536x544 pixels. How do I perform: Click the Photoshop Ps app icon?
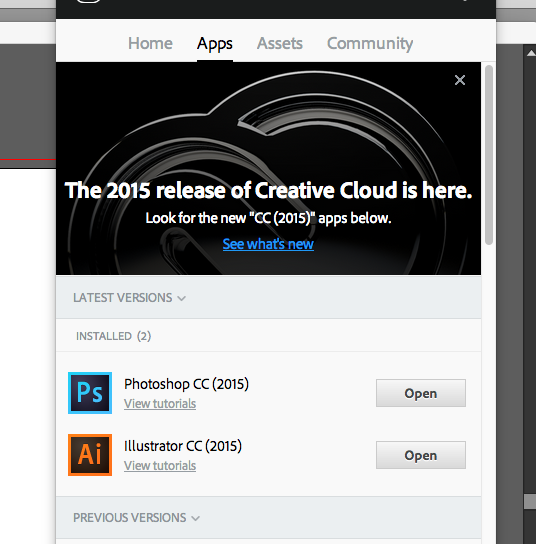[90, 393]
